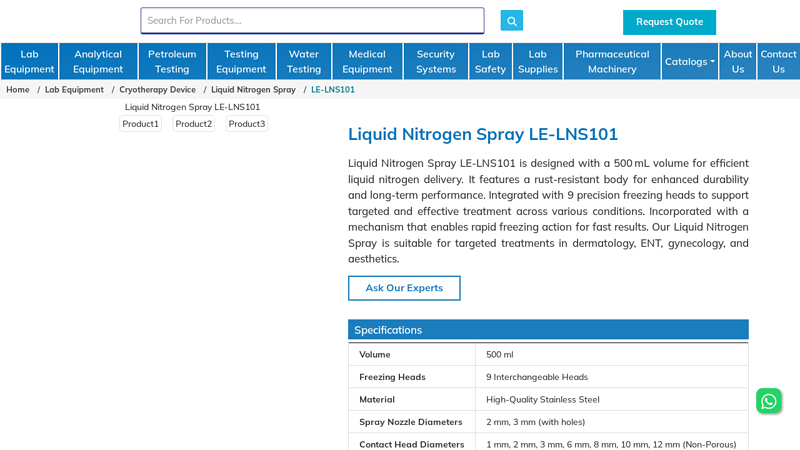800x450 pixels.
Task: Click Contact Head Diameters row label
Action: tap(411, 444)
